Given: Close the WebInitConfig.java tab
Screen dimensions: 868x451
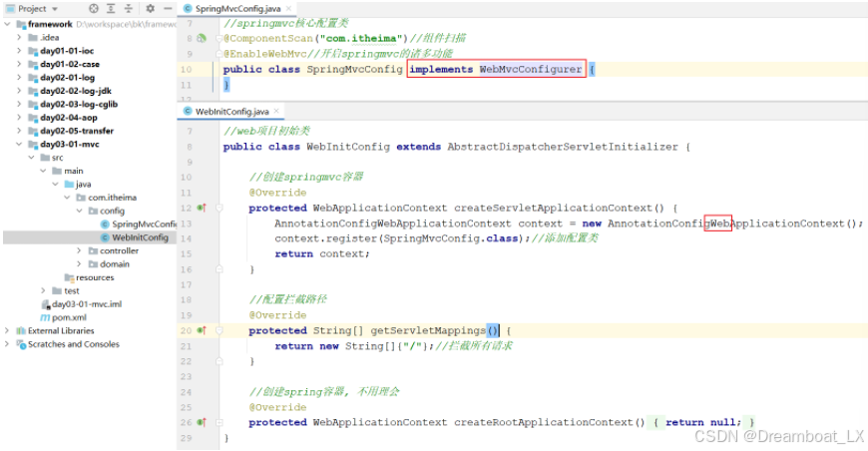Looking at the screenshot, I should [276, 111].
